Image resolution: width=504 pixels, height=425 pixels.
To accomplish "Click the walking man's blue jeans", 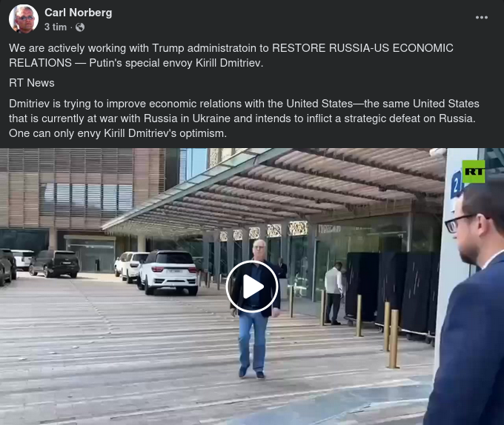I will click(252, 341).
